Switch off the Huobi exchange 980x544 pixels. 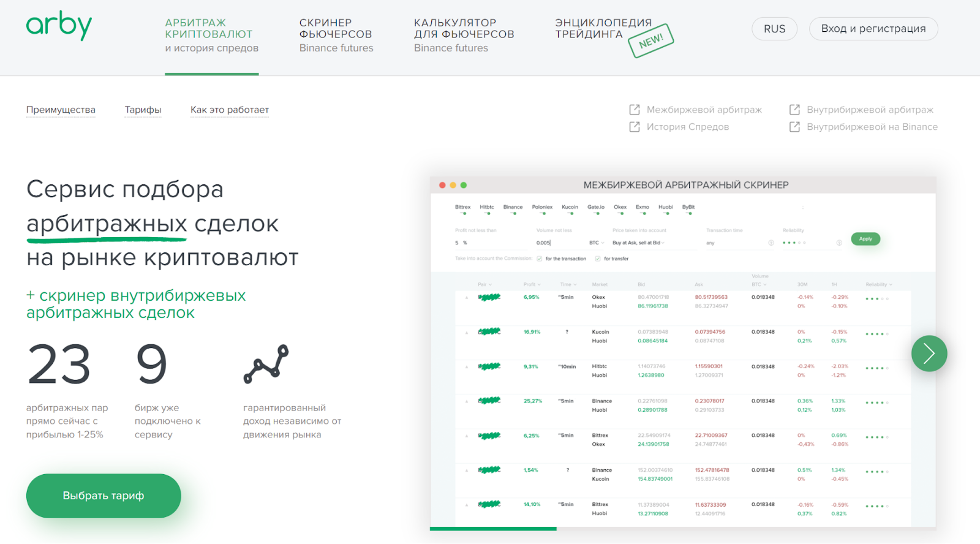[666, 214]
